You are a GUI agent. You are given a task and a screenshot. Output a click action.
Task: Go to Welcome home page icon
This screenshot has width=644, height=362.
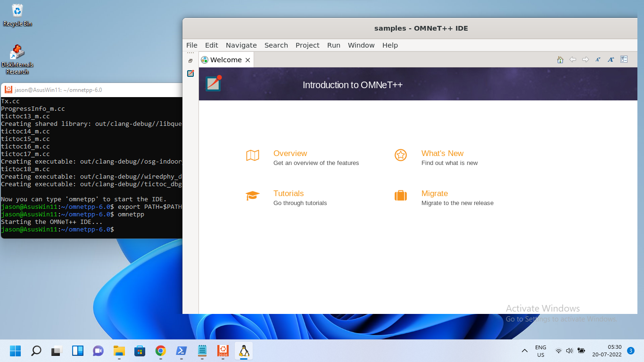[560, 59]
